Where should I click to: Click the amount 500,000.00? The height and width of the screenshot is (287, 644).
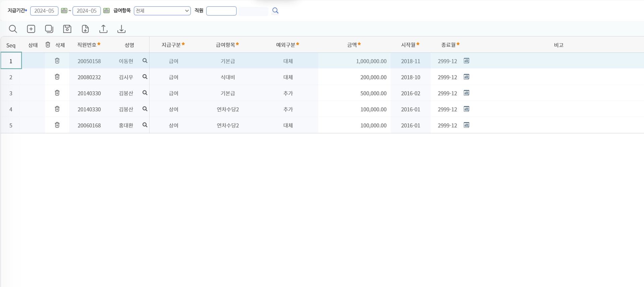click(x=373, y=93)
